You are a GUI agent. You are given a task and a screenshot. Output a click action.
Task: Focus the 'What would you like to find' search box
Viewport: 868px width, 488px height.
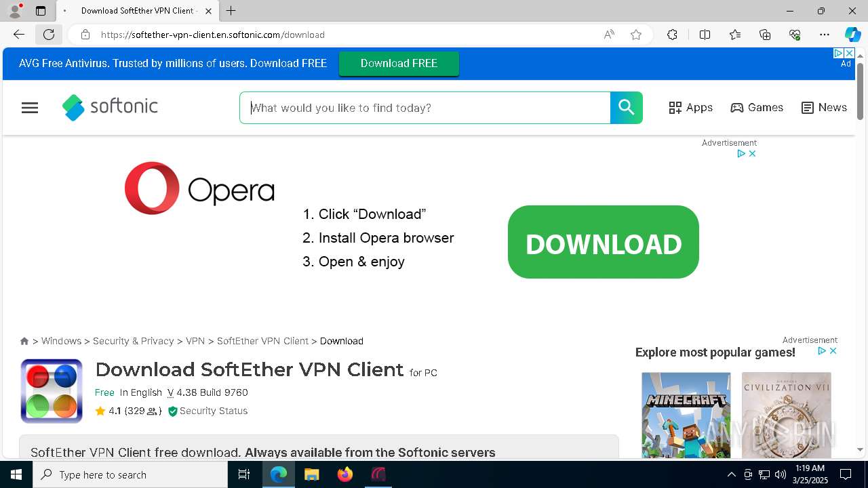click(x=425, y=108)
